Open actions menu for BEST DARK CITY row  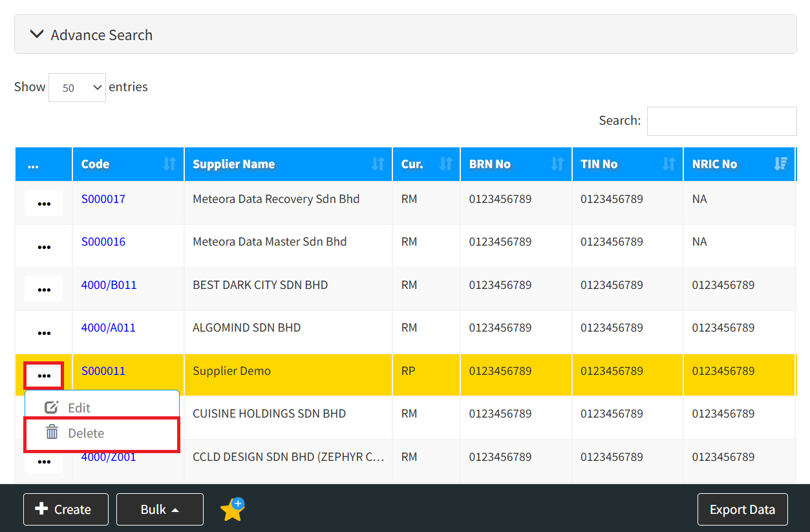point(44,290)
